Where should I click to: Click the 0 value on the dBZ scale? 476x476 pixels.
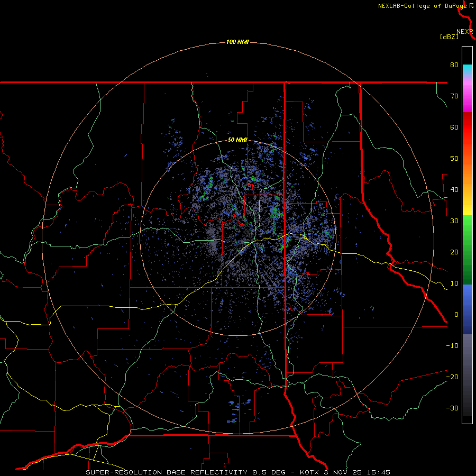pyautogui.click(x=456, y=315)
